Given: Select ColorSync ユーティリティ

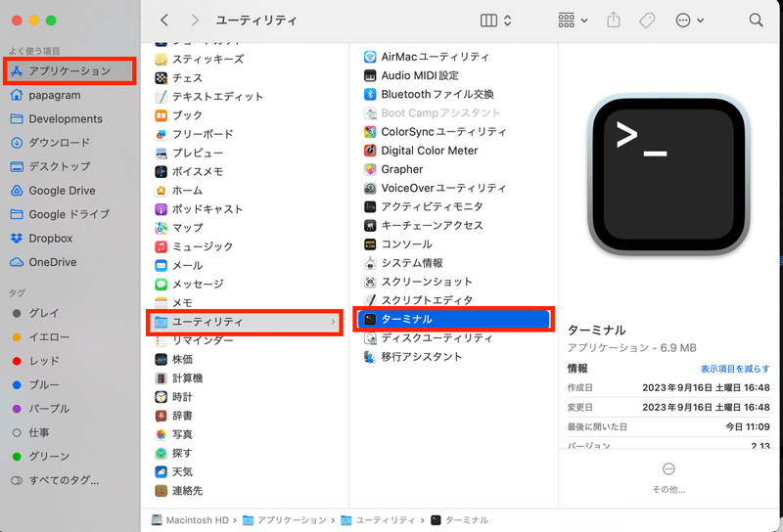Looking at the screenshot, I should pyautogui.click(x=435, y=132).
